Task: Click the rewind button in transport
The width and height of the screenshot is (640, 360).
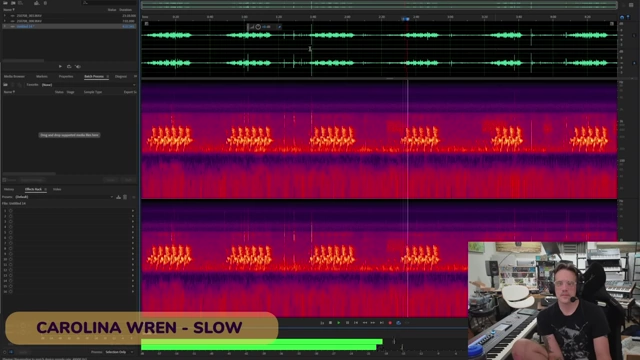Action: (364, 322)
